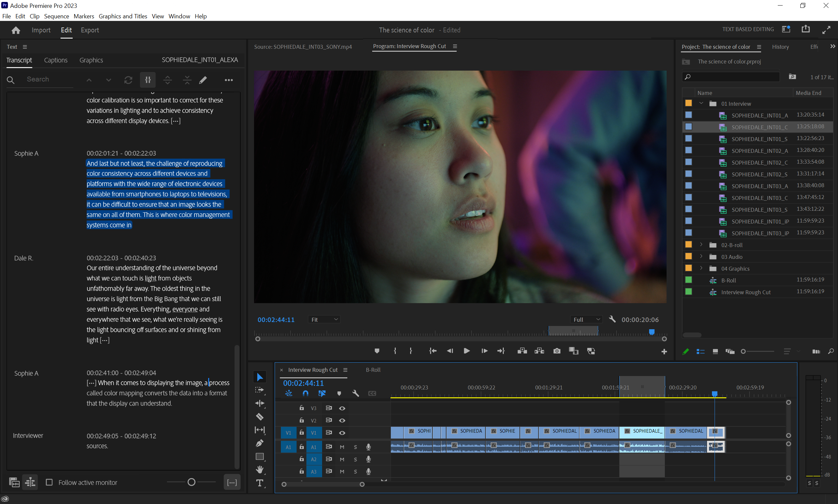Viewport: 838px width, 504px height.
Task: Open the timeline wrench settings icon
Action: (x=355, y=393)
